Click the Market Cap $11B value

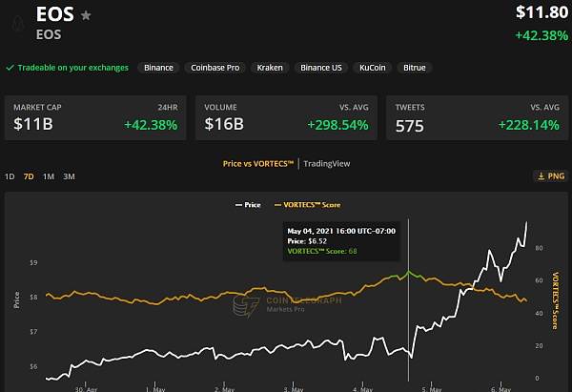pyautogui.click(x=33, y=124)
